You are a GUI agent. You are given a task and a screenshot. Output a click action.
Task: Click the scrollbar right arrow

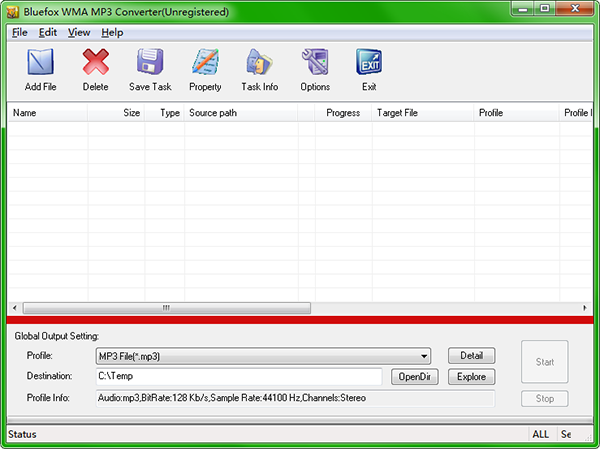(x=585, y=308)
